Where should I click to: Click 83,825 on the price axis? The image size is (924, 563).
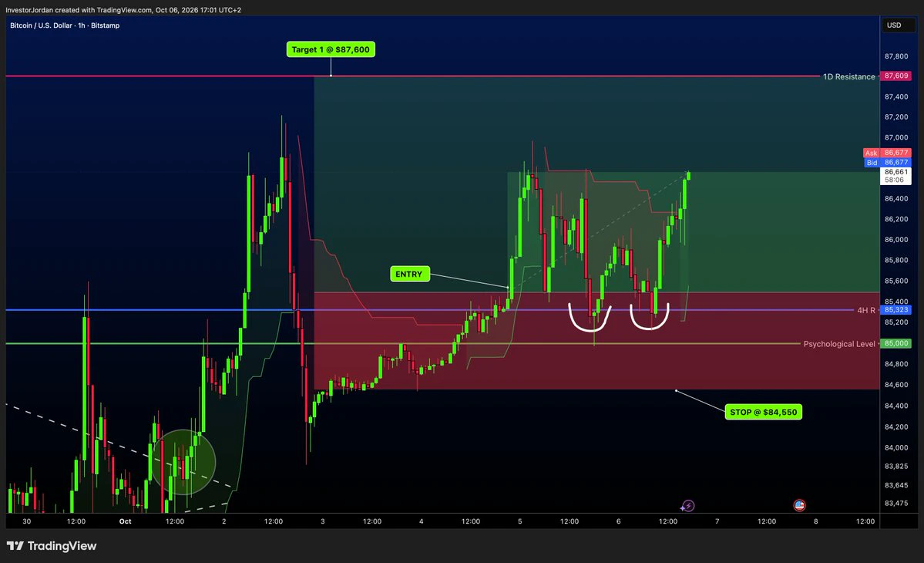point(895,466)
